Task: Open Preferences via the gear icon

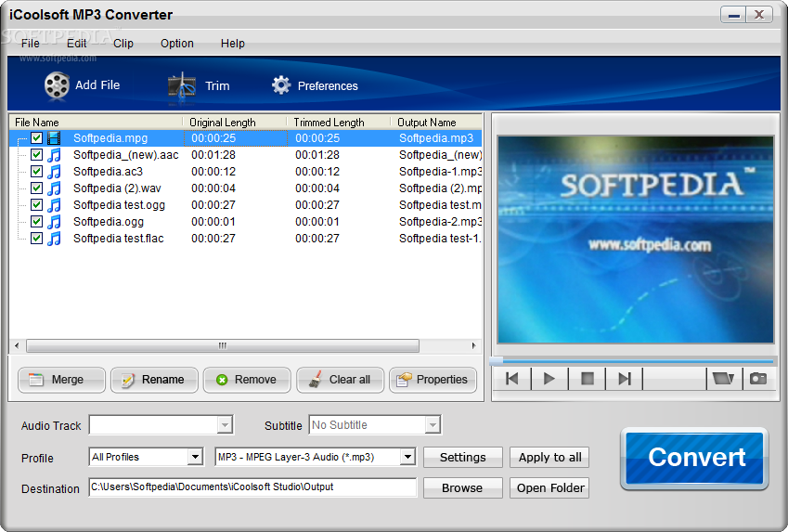Action: tap(281, 85)
